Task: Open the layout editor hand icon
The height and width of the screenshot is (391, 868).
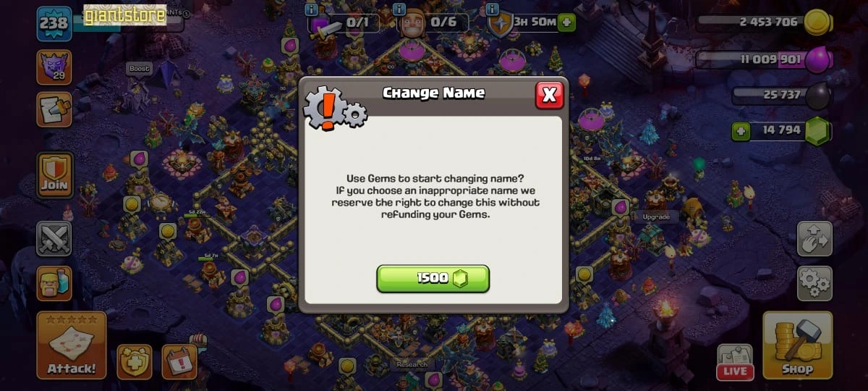Action: pos(814,239)
